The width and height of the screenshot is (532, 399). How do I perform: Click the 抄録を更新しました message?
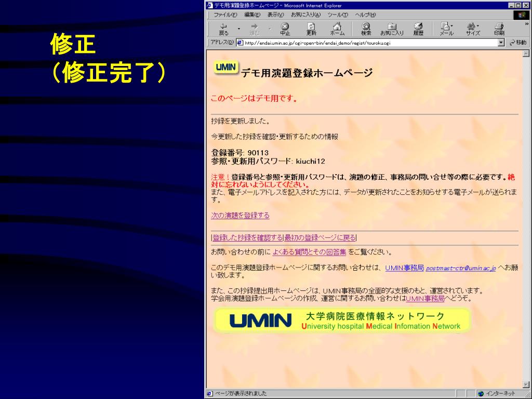point(241,121)
